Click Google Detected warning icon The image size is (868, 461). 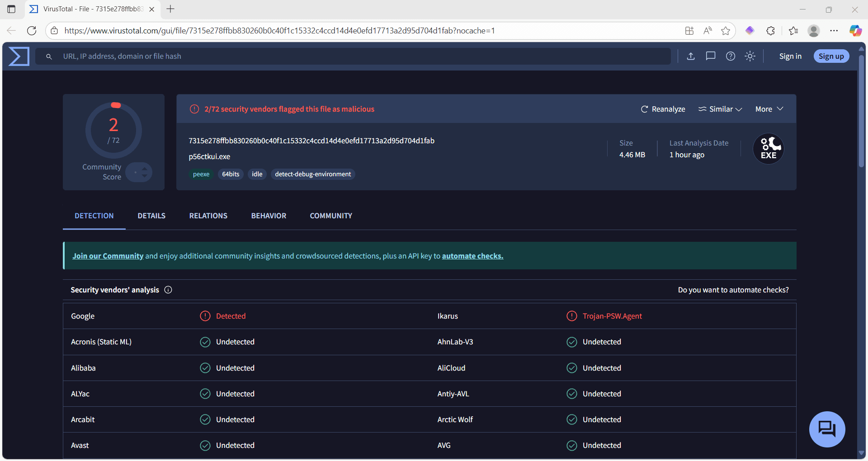tap(205, 316)
